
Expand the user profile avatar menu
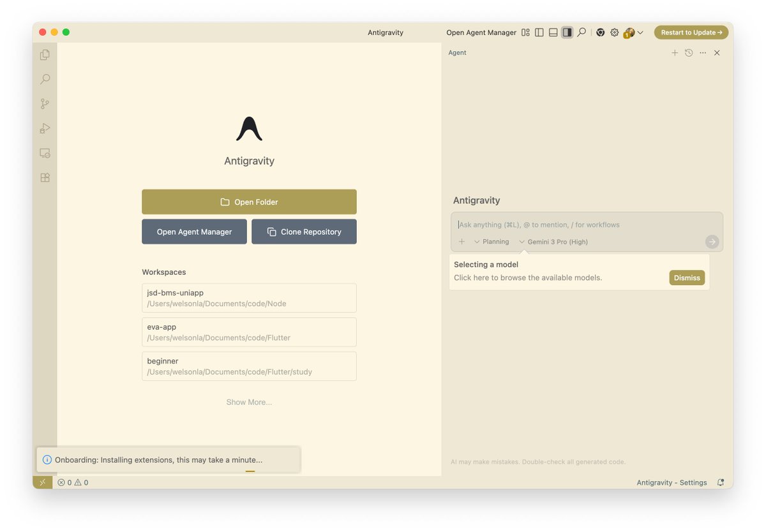633,33
